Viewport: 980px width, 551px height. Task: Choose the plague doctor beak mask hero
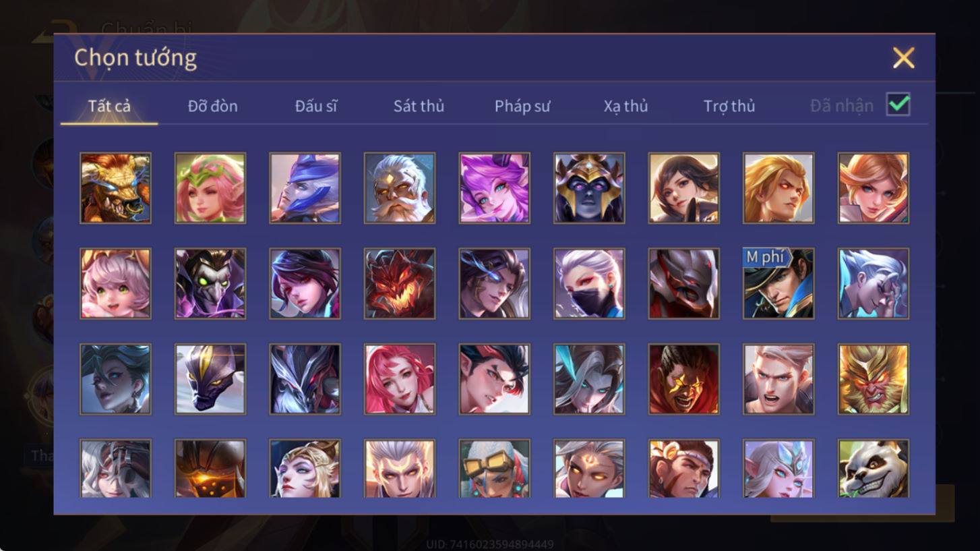[210, 283]
